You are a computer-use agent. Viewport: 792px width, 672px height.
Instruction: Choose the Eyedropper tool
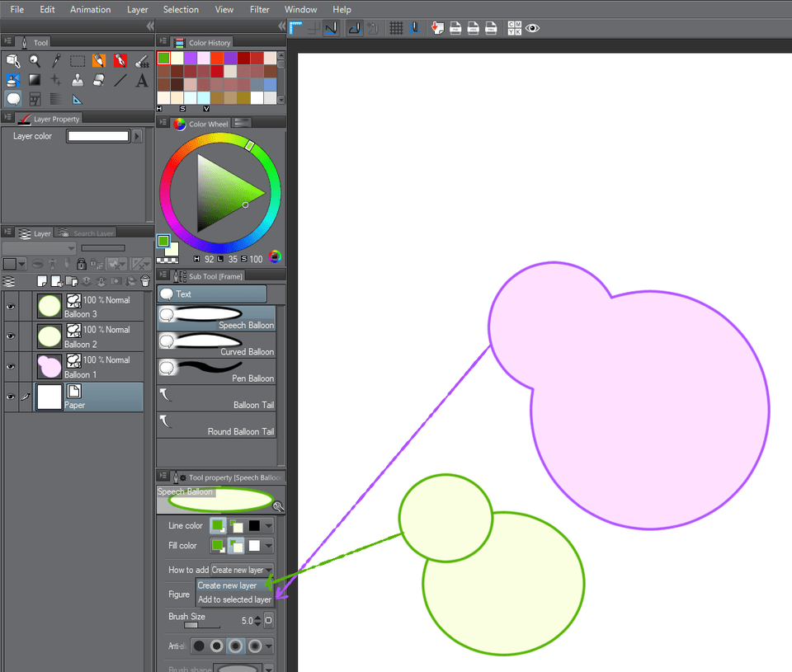(x=56, y=60)
